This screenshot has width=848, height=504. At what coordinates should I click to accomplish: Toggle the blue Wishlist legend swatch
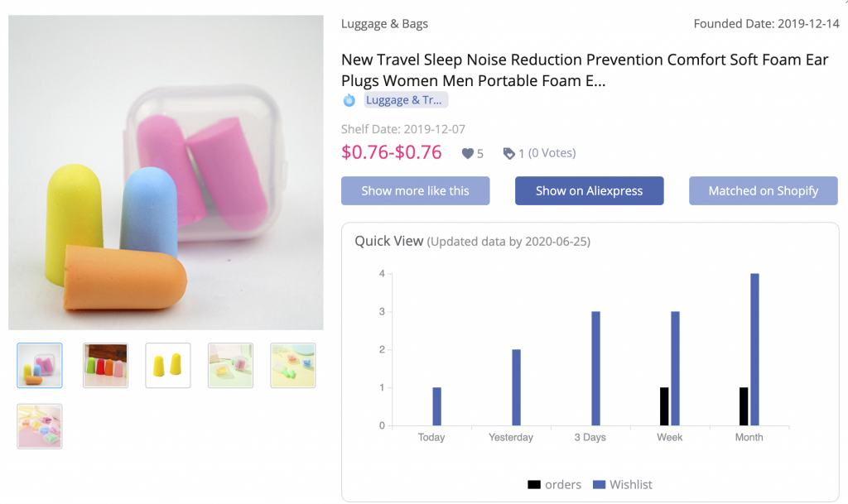point(600,485)
